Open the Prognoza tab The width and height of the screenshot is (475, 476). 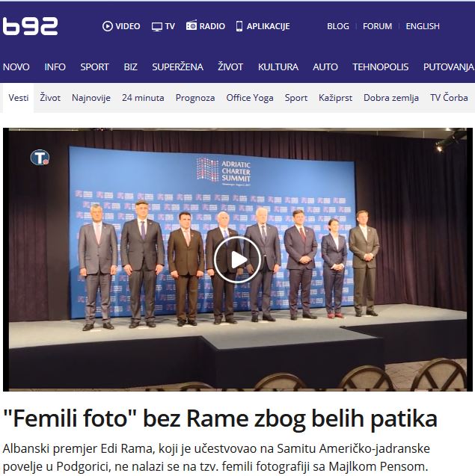[x=195, y=98]
